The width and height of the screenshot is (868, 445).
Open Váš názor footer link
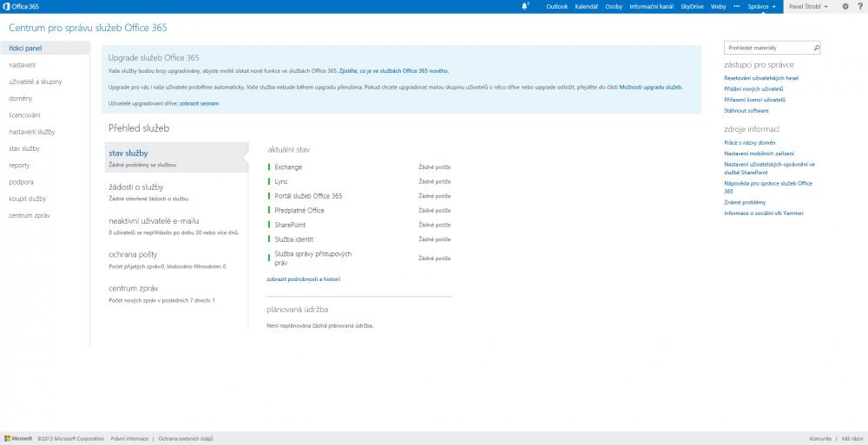tap(852, 438)
